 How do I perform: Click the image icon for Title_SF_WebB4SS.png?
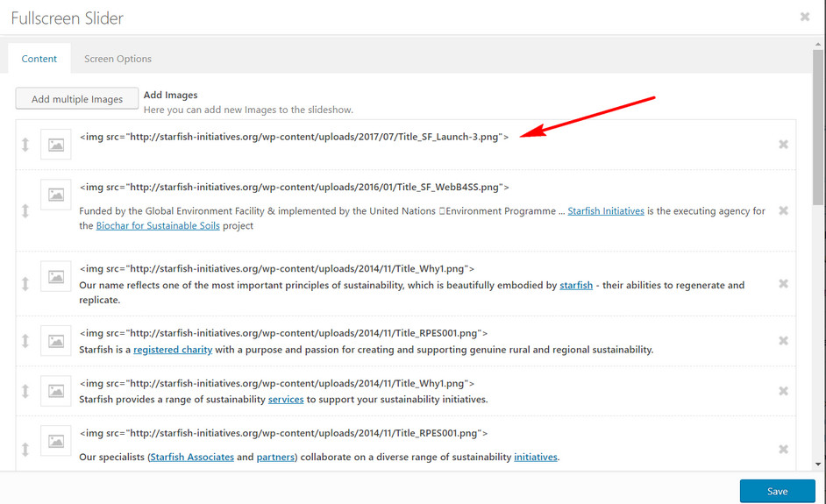click(56, 195)
